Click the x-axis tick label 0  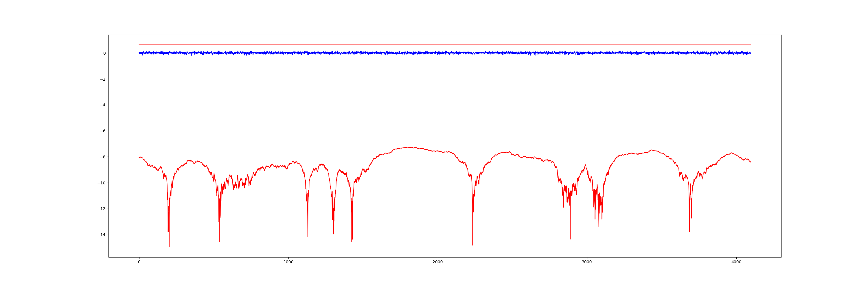(x=139, y=262)
